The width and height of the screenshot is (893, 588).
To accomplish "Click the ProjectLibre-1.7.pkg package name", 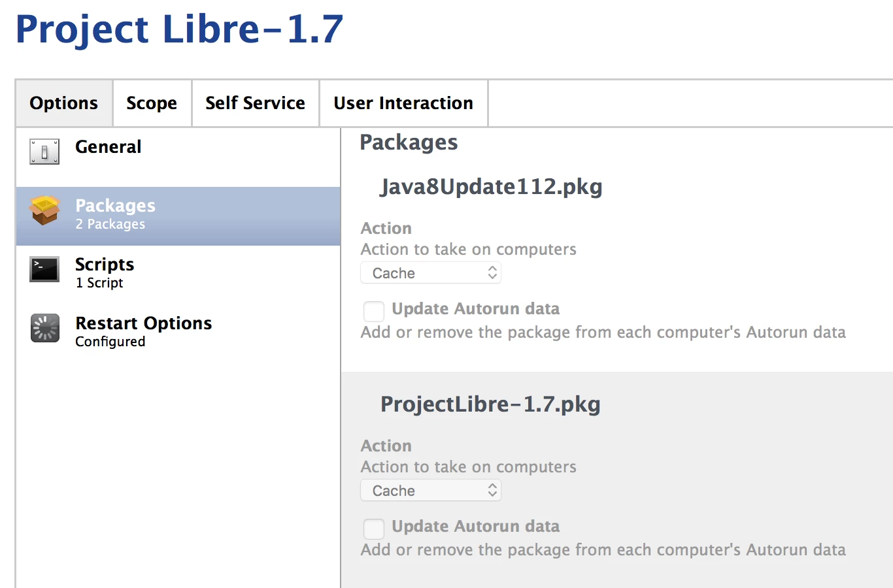I will click(x=490, y=404).
